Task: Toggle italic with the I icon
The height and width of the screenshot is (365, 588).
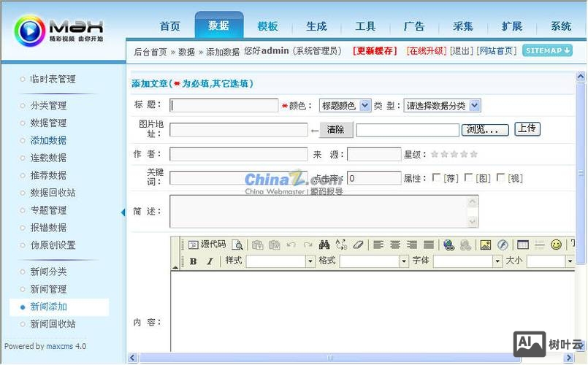Action: 210,261
